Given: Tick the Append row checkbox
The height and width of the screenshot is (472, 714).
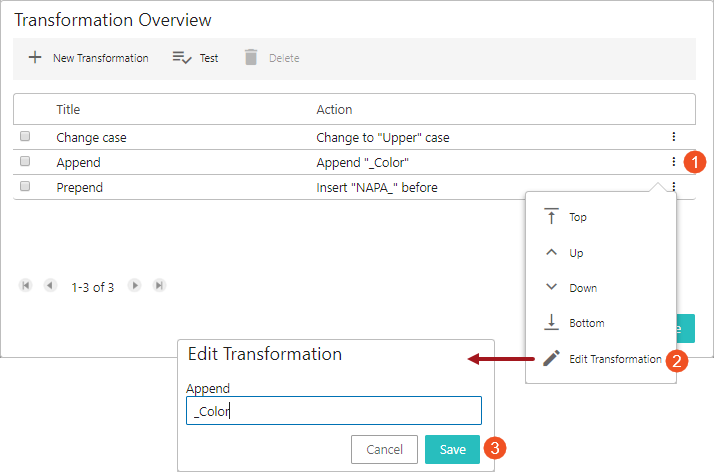Looking at the screenshot, I should (25, 161).
